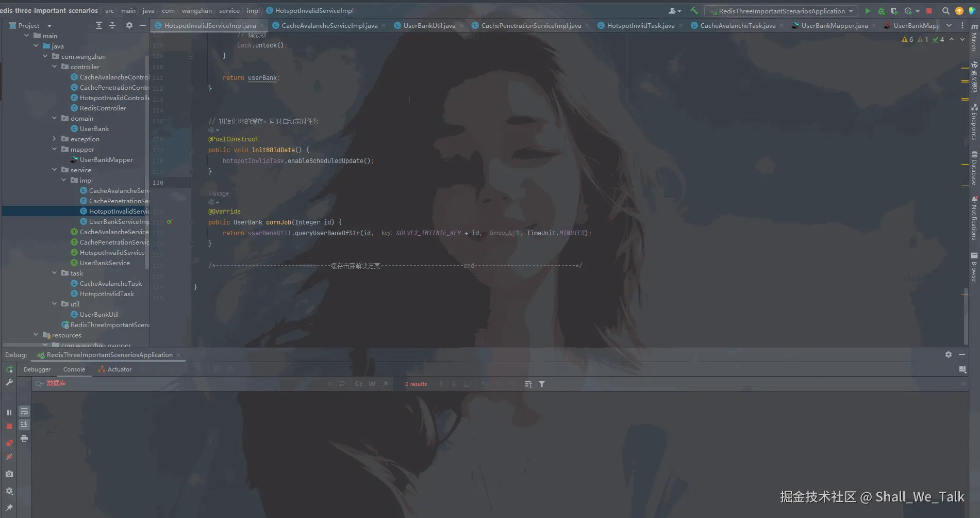Click the impl breadcrumb in navigation bar

(253, 10)
